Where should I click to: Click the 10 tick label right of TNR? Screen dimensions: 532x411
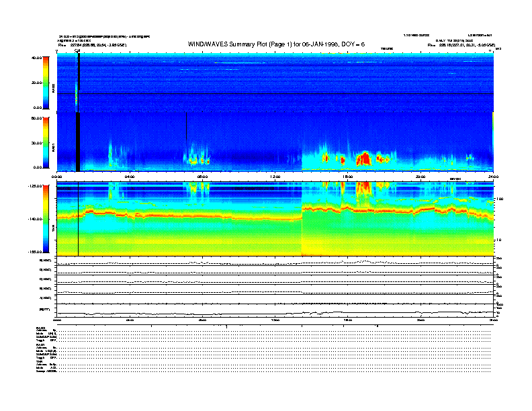pos(498,240)
